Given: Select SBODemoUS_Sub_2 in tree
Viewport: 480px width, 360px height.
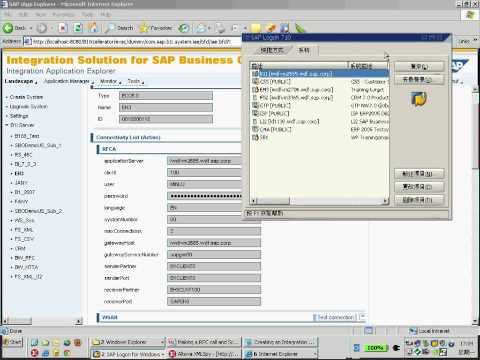Looking at the screenshot, I should click(39, 211).
